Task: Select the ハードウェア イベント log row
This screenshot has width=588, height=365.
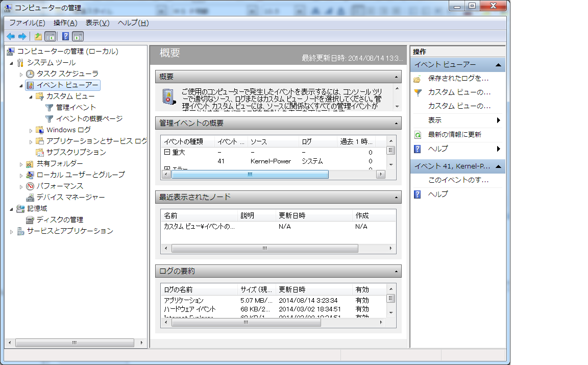Action: pyautogui.click(x=274, y=309)
